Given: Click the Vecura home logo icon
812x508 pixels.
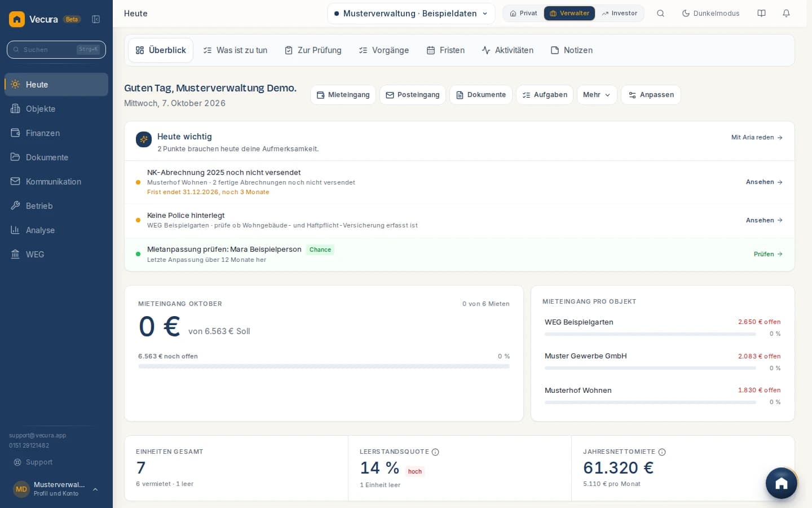Looking at the screenshot, I should click(17, 19).
